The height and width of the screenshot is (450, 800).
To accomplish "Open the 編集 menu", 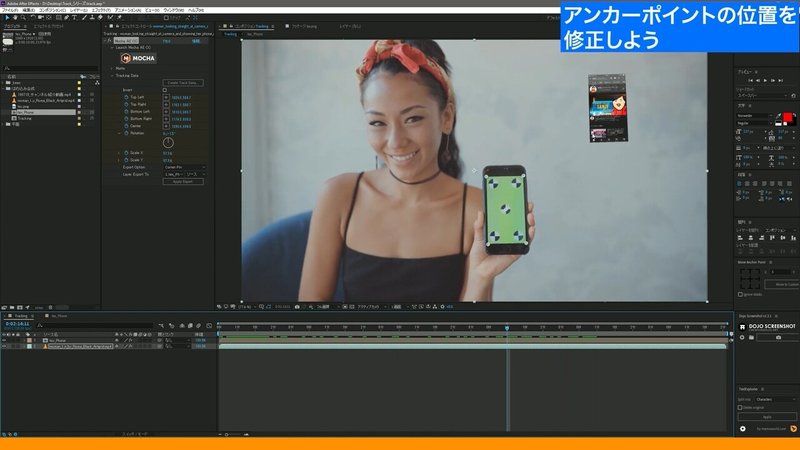I will 29,10.
